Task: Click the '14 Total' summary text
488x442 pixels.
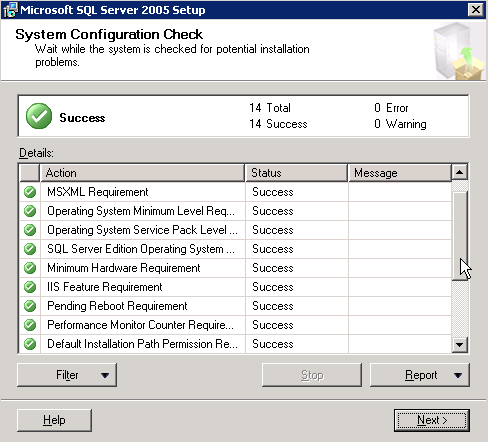Action: tap(270, 108)
